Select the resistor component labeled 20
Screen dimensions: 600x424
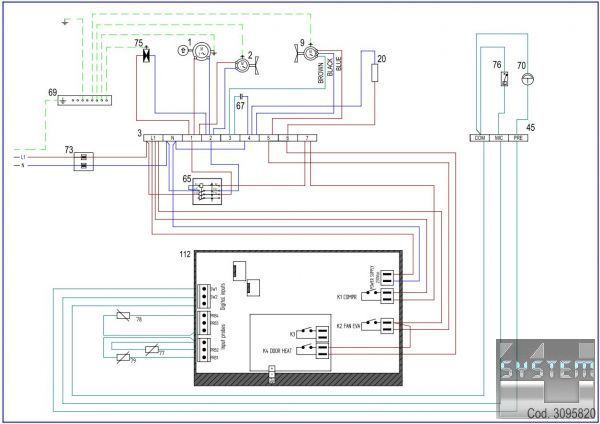(x=374, y=72)
